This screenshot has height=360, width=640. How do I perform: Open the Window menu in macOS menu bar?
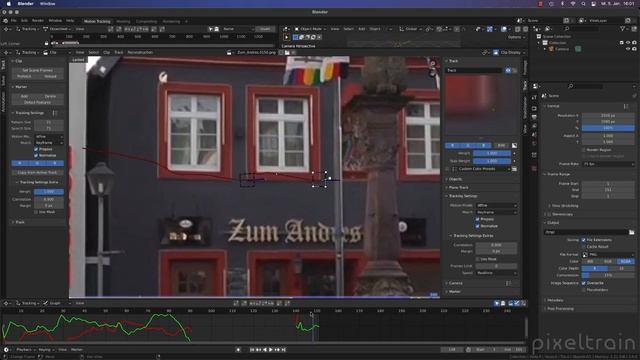pyautogui.click(x=47, y=4)
